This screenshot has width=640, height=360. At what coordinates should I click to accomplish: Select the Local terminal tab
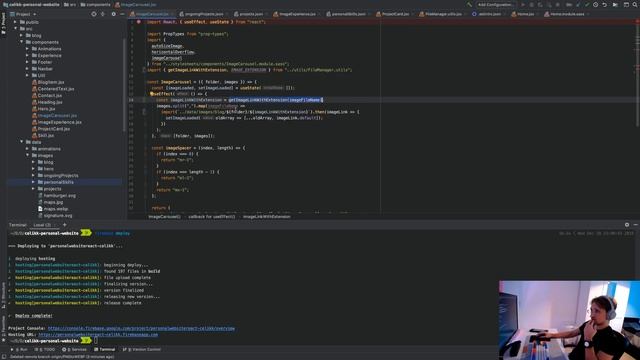coord(42,225)
